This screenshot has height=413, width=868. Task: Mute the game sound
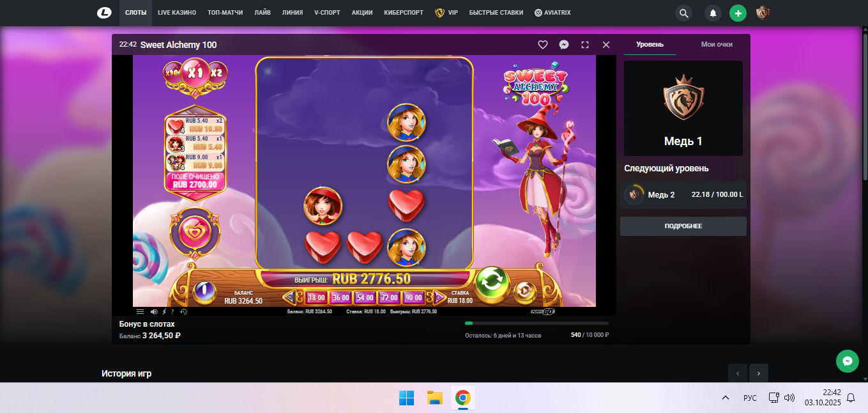pos(154,312)
